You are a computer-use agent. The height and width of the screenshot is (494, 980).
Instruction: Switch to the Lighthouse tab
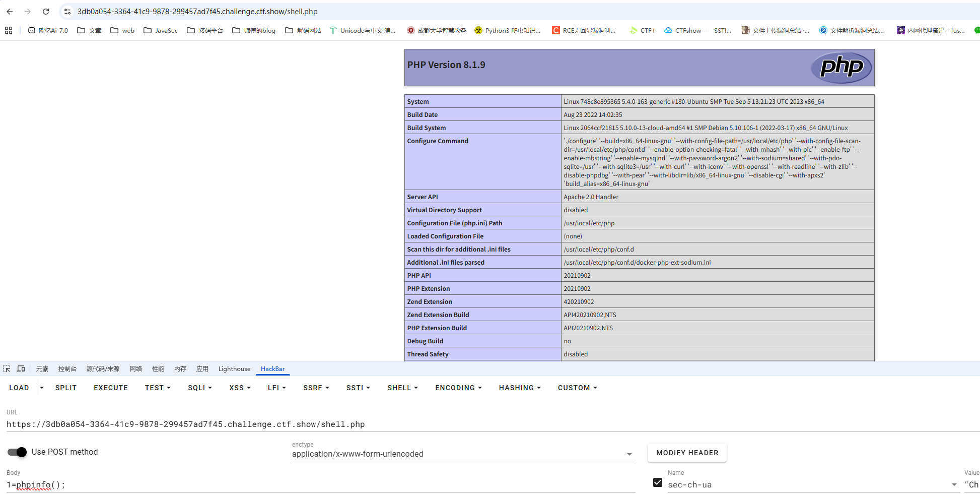point(234,368)
